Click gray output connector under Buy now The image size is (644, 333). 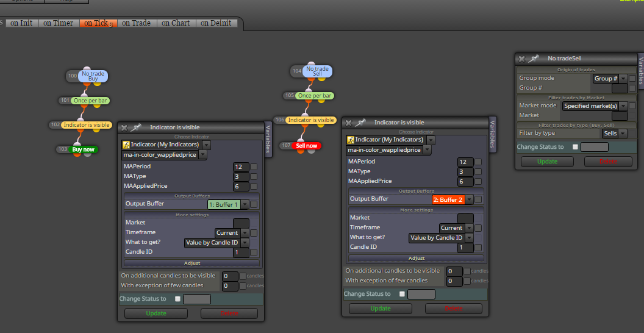point(87,154)
